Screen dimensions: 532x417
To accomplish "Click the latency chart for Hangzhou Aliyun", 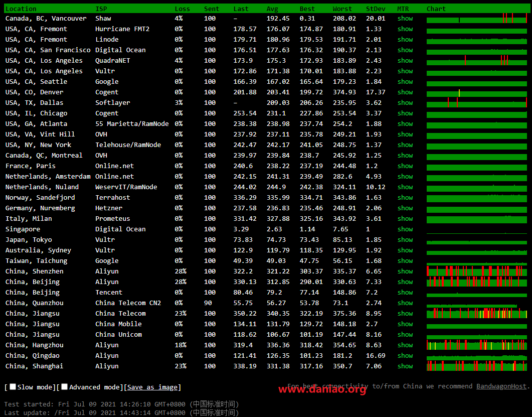I will pos(476,345).
